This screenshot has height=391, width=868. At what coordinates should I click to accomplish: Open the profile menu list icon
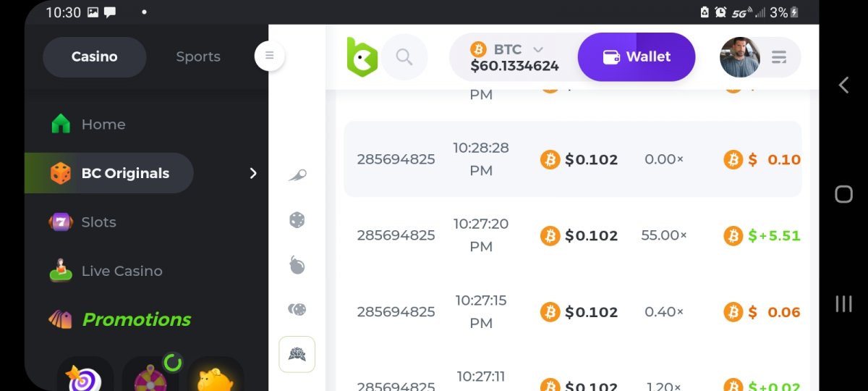click(779, 57)
